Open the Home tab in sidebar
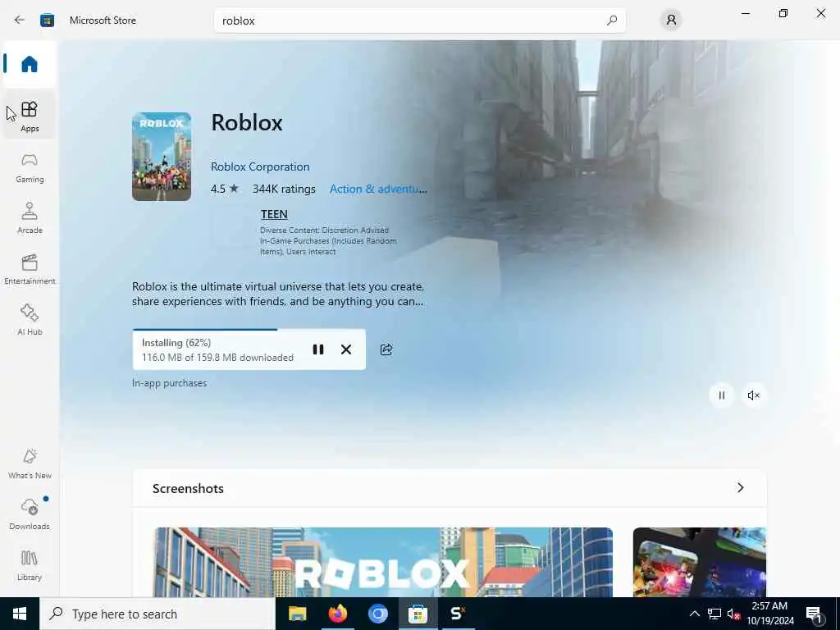The height and width of the screenshot is (630, 840). click(30, 64)
